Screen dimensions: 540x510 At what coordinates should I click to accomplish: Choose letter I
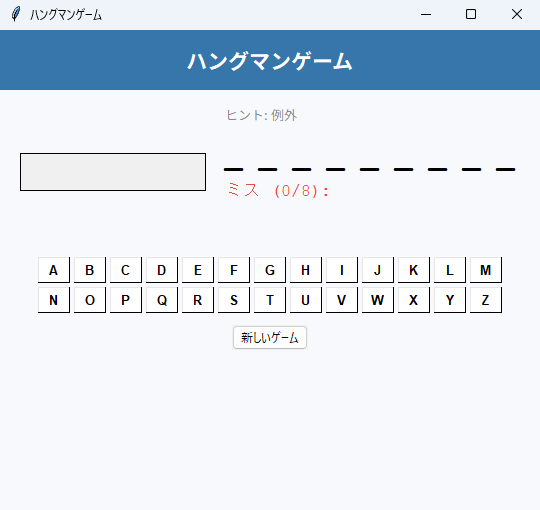[x=342, y=270]
